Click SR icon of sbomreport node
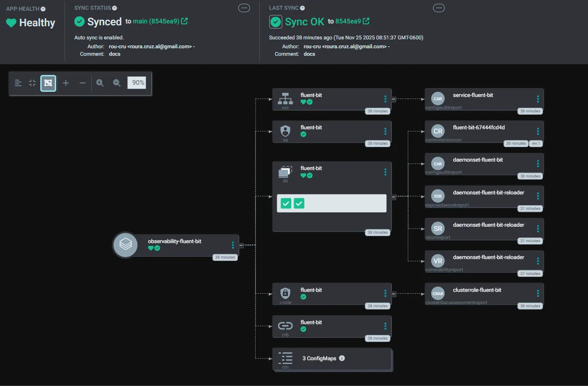The image size is (588, 386). (438, 229)
